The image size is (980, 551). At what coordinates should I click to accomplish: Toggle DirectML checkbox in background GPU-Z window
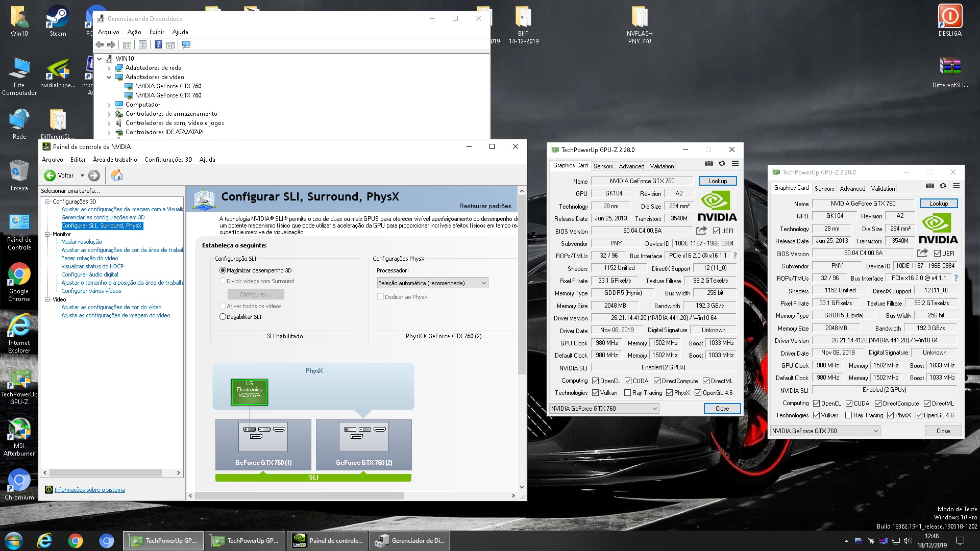coord(927,404)
